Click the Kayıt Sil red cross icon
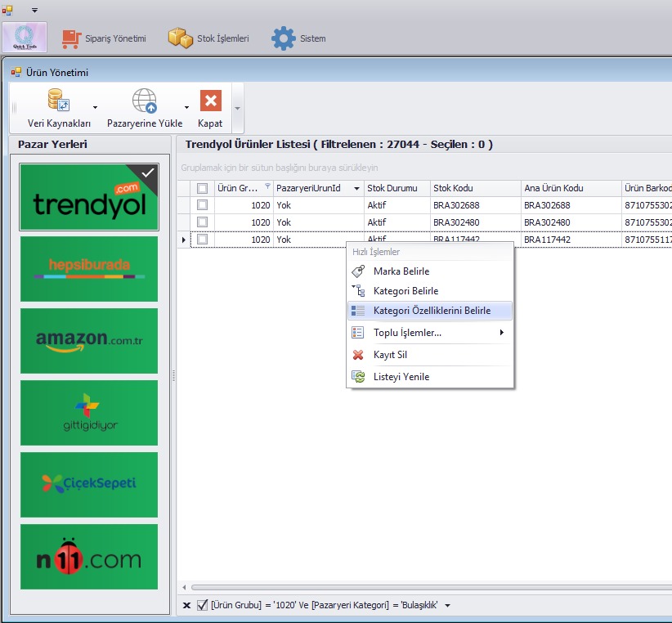The image size is (672, 623). click(x=358, y=355)
